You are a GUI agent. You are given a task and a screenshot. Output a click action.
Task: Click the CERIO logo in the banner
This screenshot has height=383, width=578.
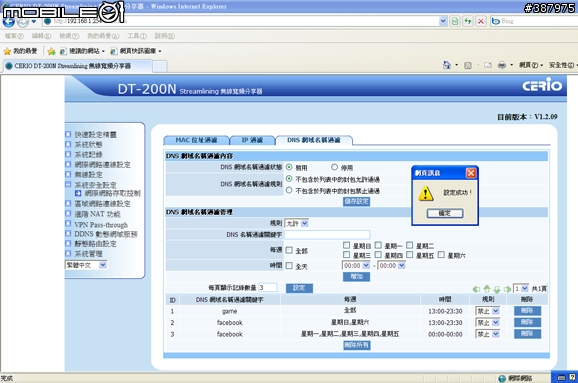pos(542,85)
